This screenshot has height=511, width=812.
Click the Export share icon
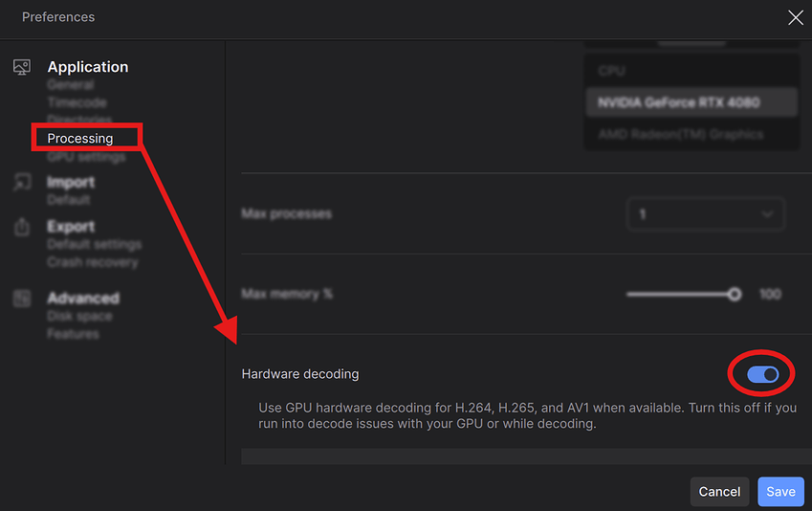[x=22, y=227]
